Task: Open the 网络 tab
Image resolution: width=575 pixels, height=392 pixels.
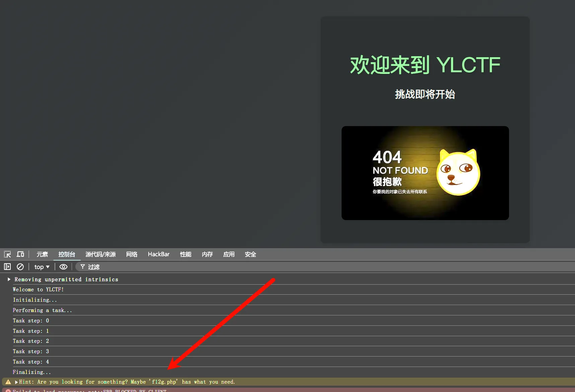Action: tap(132, 254)
